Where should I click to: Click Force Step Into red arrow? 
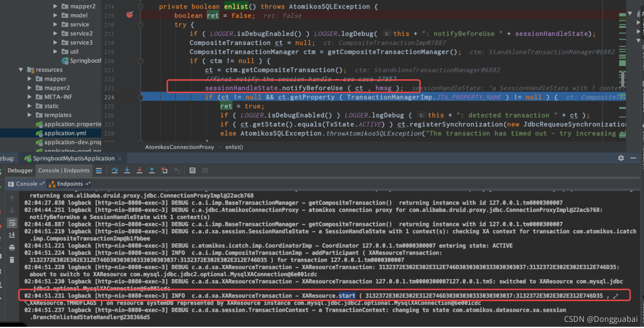[140, 171]
